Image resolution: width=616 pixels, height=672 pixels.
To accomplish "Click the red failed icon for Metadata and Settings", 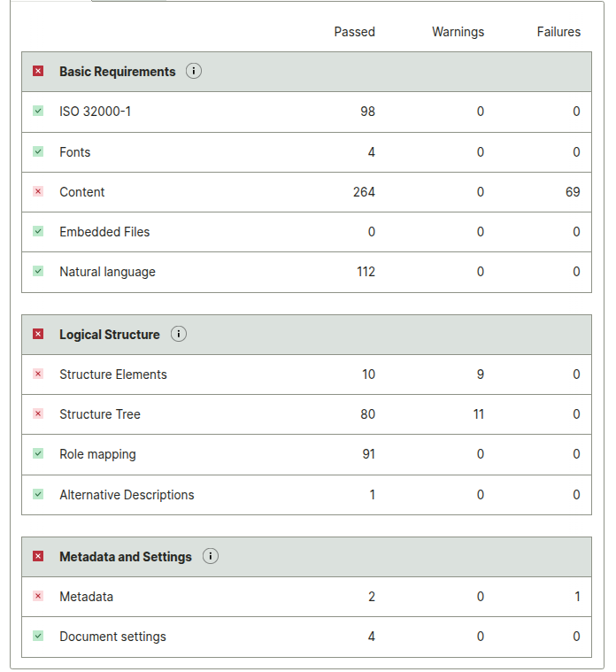I will click(x=38, y=557).
